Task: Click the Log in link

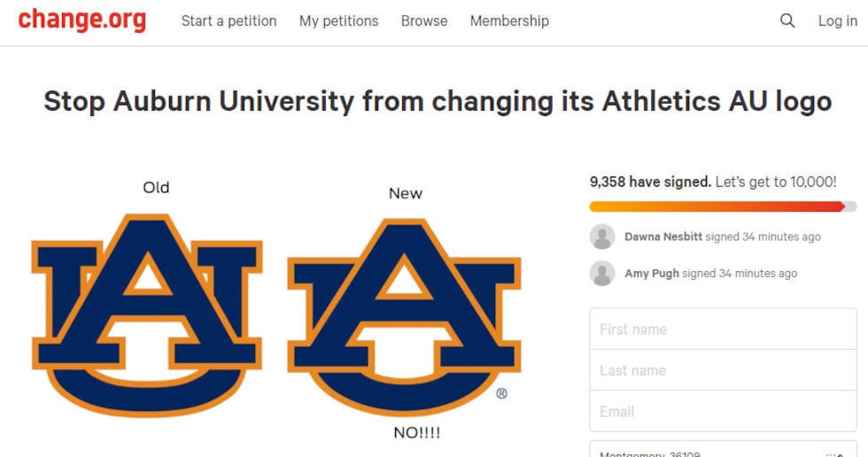Action: tap(837, 20)
